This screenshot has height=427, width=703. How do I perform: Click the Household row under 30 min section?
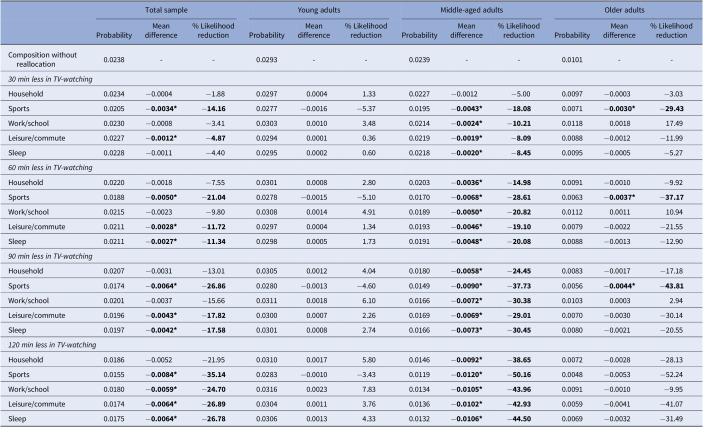[352, 94]
